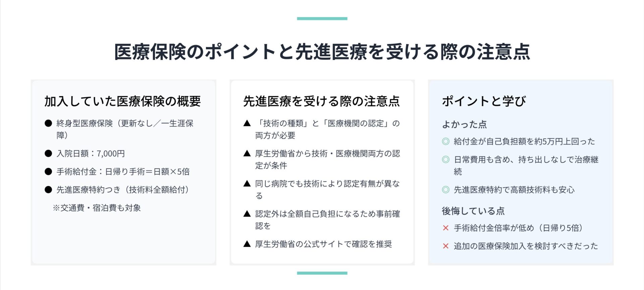644x290 pixels.
Task: Click the heading ポイントと学び
Action: [484, 101]
